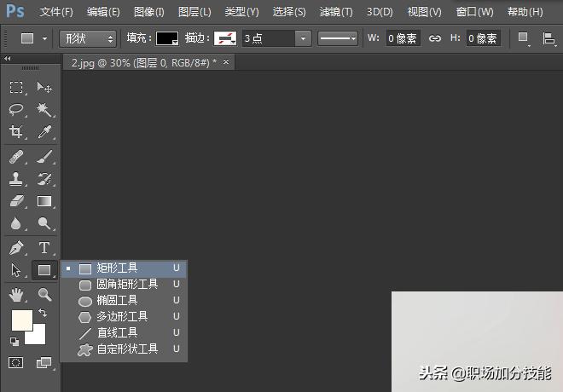Viewport: 563px width, 392px height.
Task: Select the Zoom magnifier tool
Action: click(44, 295)
